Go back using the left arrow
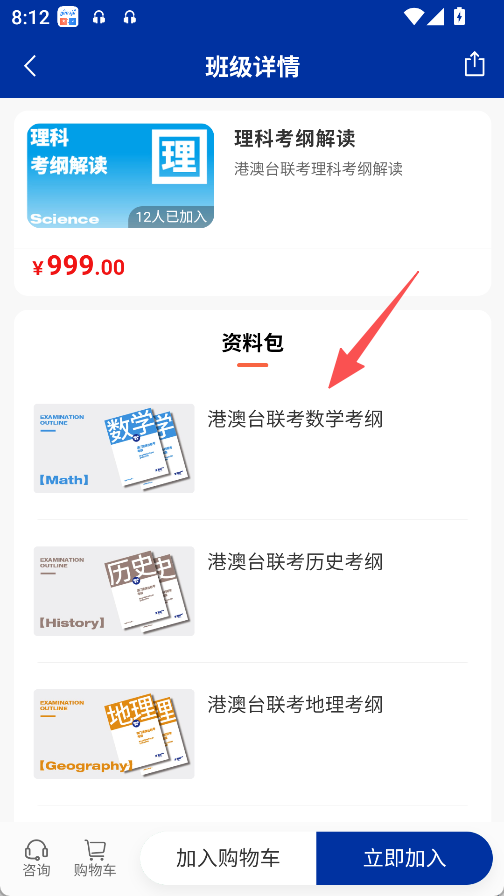Screen dimensions: 504x896 (30, 66)
